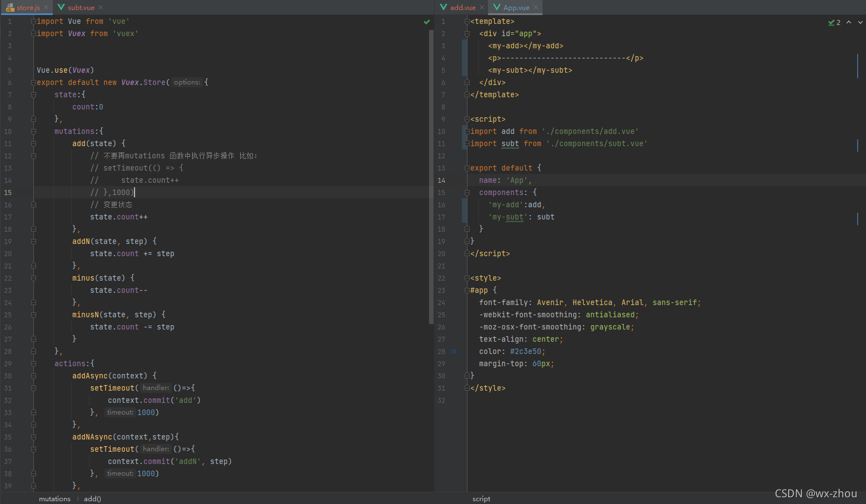Image resolution: width=866 pixels, height=504 pixels.
Task: Click context.commit('add') line
Action: point(155,400)
